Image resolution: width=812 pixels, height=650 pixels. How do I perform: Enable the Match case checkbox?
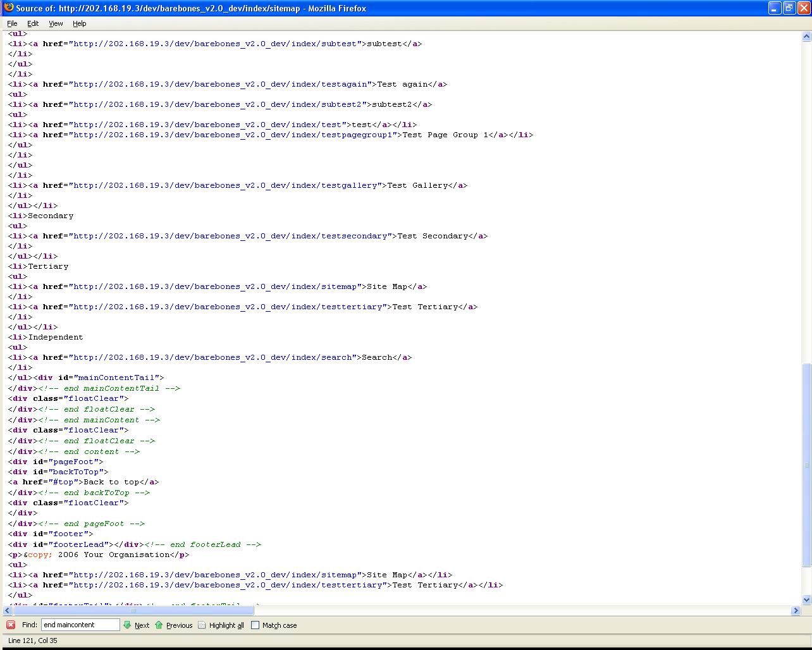[255, 625]
